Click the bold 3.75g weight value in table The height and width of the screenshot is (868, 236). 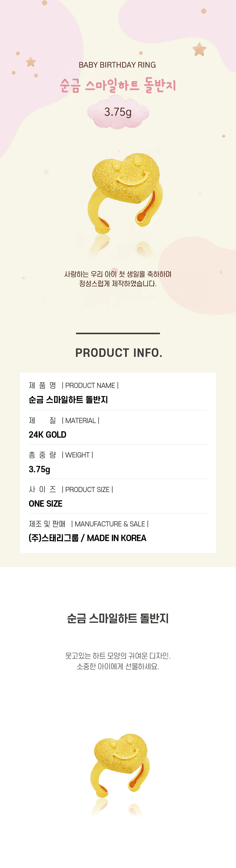pyautogui.click(x=39, y=469)
